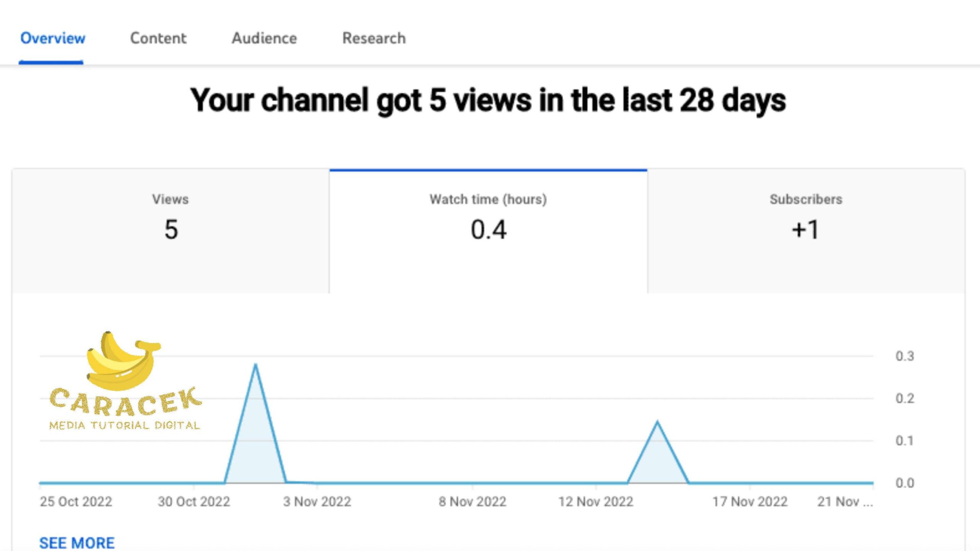Click the 25 Oct 2022 axis label
This screenshot has width=980, height=551.
click(76, 501)
